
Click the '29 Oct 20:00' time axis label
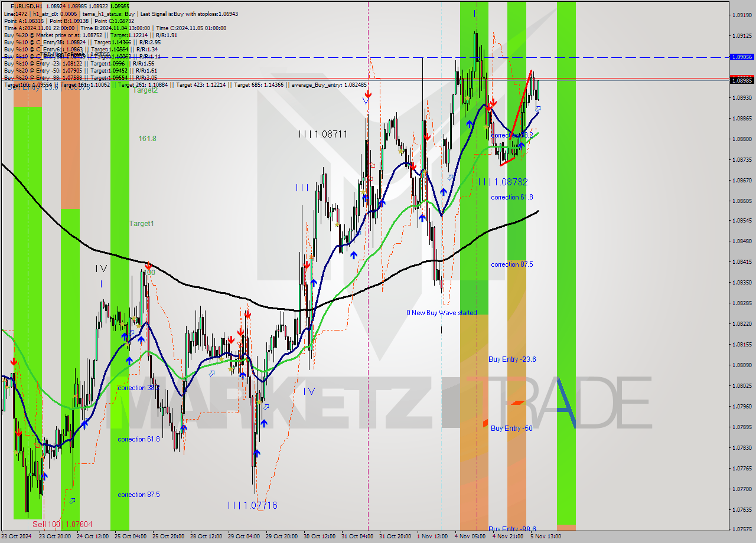coord(281,537)
